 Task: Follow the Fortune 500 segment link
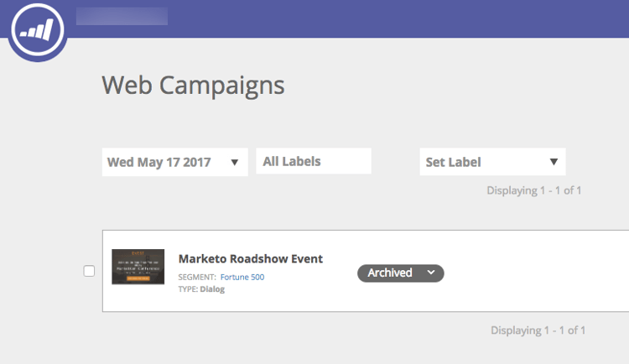242,277
